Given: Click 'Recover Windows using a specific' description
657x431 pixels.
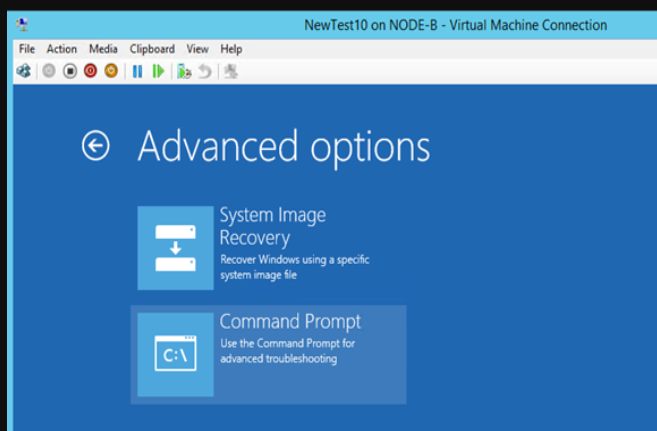Looking at the screenshot, I should pos(295,260).
